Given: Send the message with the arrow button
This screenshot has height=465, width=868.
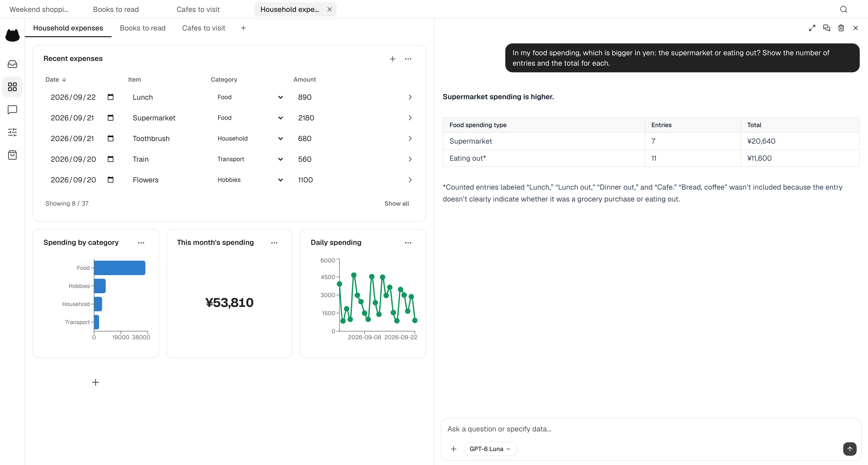Looking at the screenshot, I should pyautogui.click(x=849, y=449).
